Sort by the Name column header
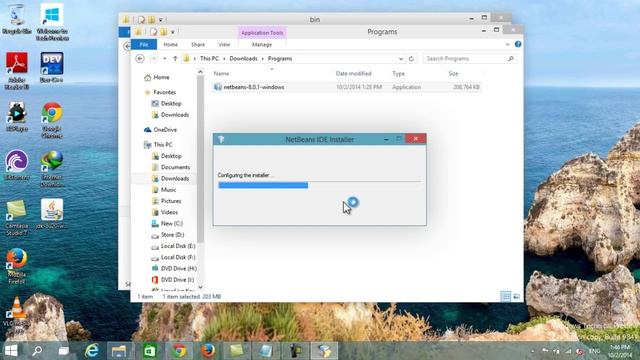 click(221, 73)
